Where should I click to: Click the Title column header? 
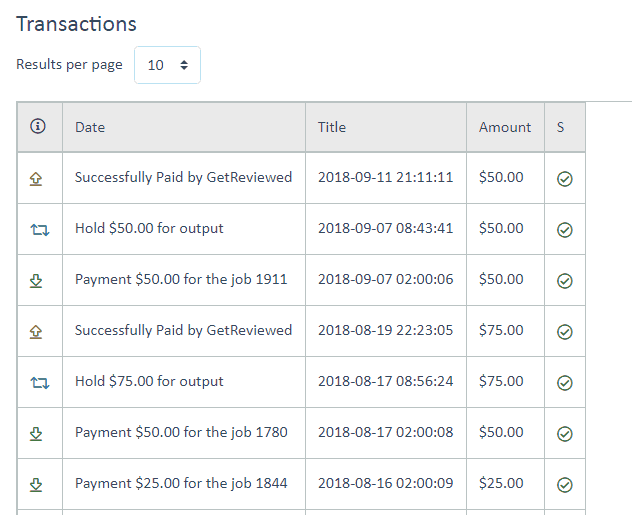[x=332, y=127]
